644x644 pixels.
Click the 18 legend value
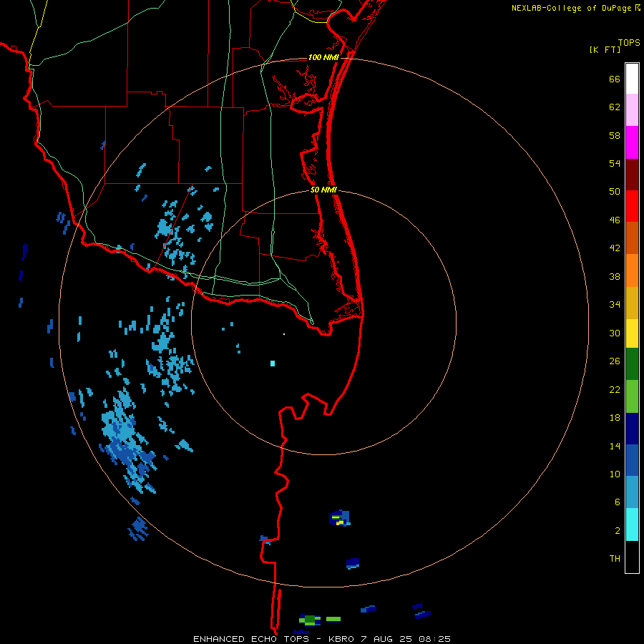click(x=615, y=417)
